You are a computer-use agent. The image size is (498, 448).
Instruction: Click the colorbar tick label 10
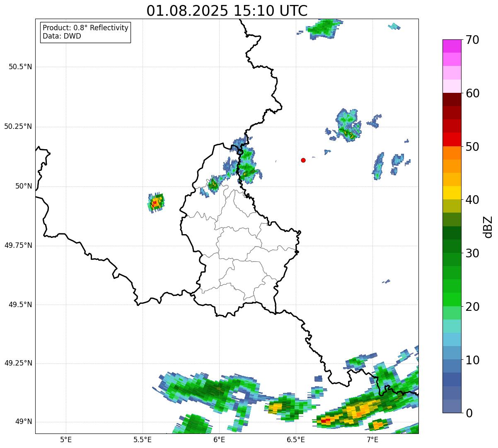pos(472,360)
